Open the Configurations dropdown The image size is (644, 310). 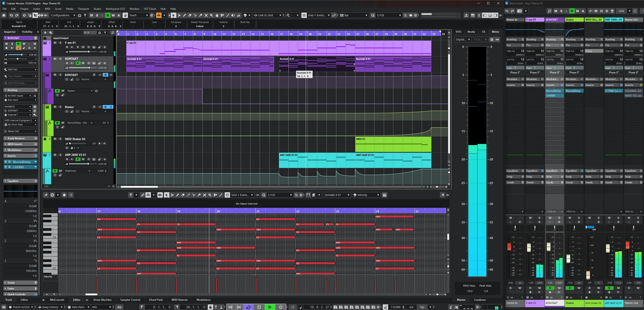point(63,15)
